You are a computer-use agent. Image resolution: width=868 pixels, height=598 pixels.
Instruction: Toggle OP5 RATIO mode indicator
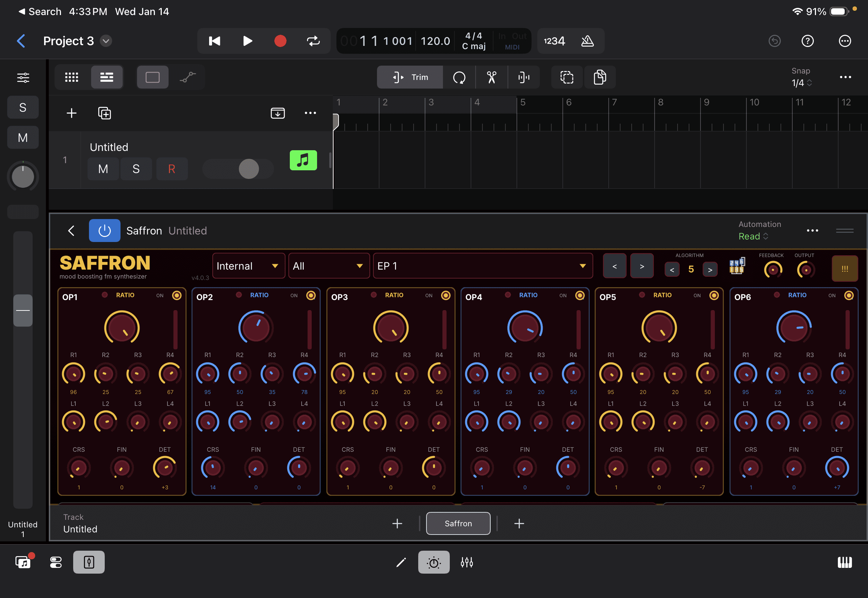[642, 295]
